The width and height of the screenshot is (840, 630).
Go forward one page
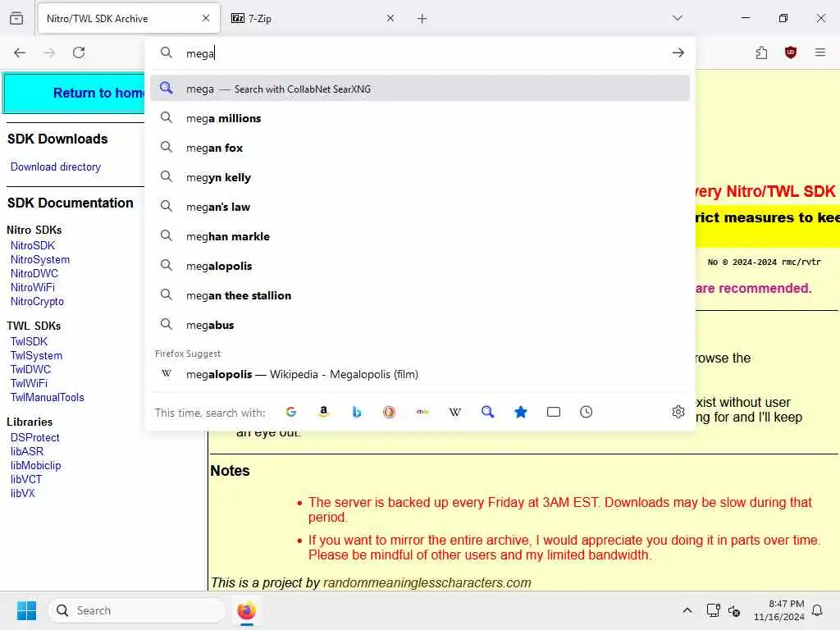coord(49,52)
